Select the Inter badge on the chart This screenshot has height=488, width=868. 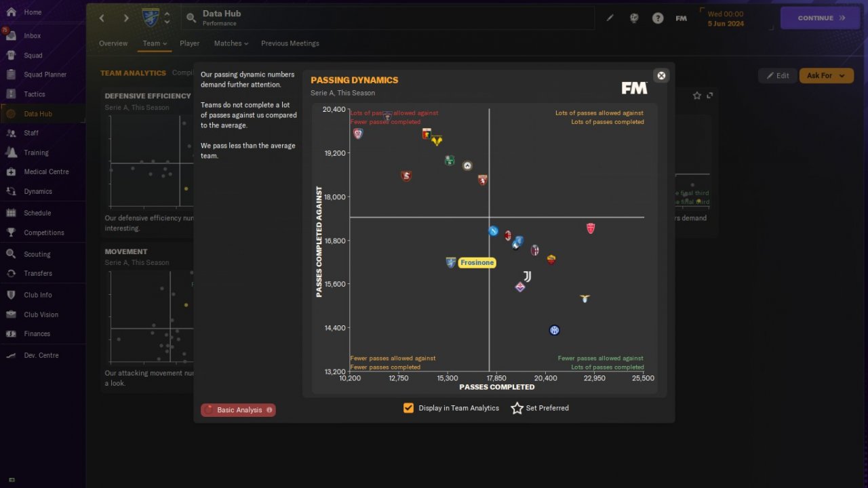click(x=554, y=330)
